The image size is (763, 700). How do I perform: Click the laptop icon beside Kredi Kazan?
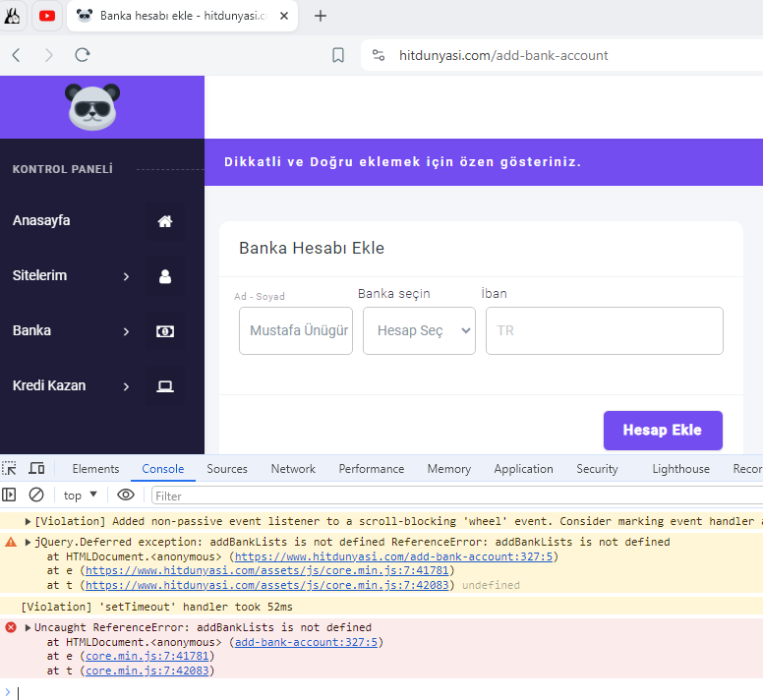[x=165, y=386]
